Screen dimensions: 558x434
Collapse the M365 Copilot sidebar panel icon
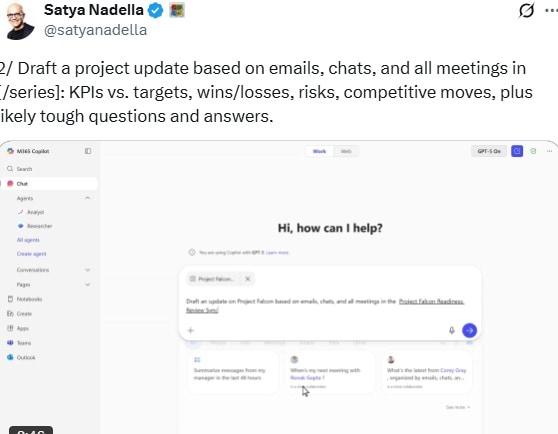click(88, 151)
